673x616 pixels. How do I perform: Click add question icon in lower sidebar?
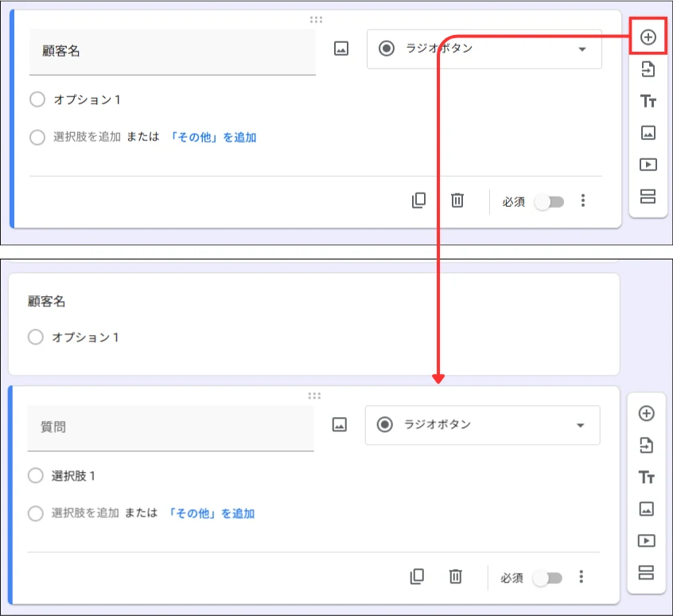coord(646,413)
